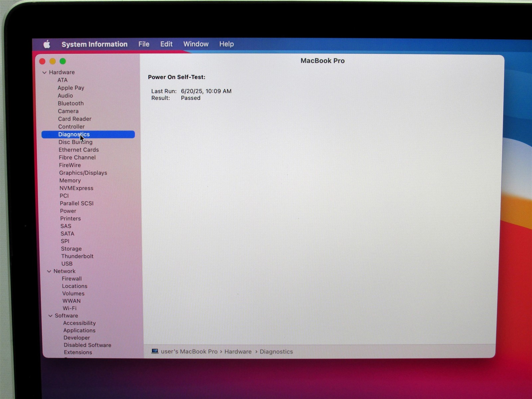
Task: Select Apple Pay in the sidebar
Action: click(x=71, y=88)
